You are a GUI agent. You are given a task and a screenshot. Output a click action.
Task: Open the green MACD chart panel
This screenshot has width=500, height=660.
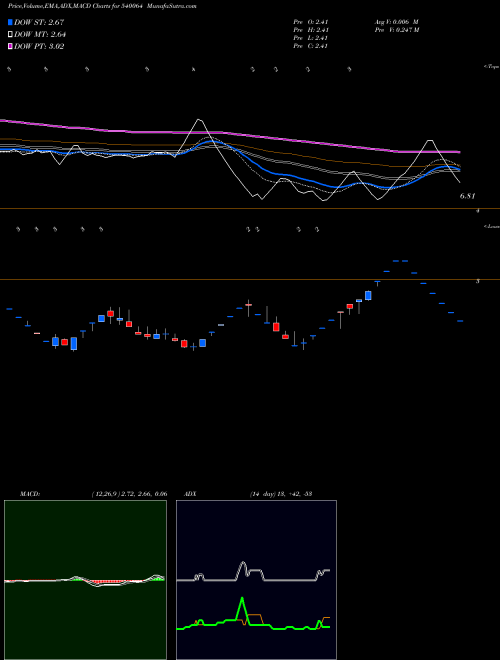85,580
